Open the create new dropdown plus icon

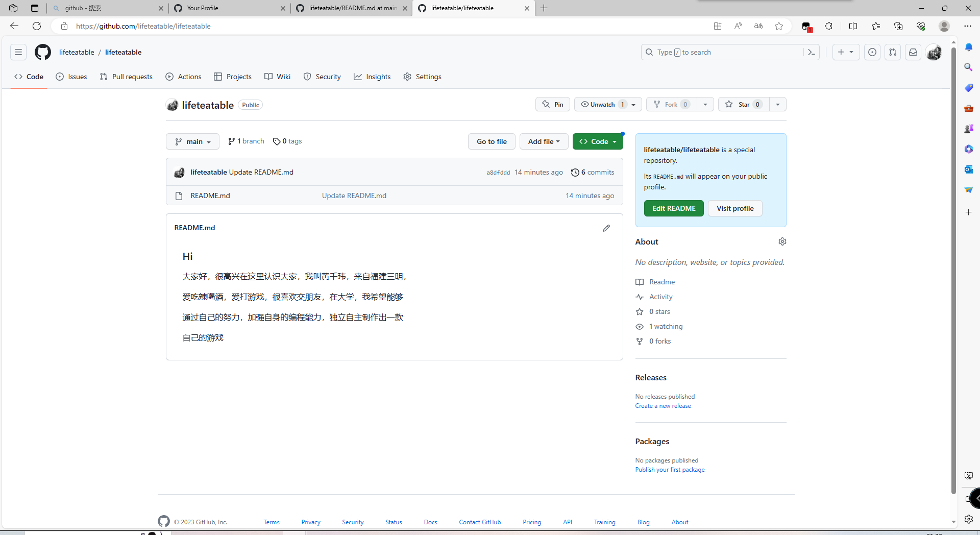point(845,52)
